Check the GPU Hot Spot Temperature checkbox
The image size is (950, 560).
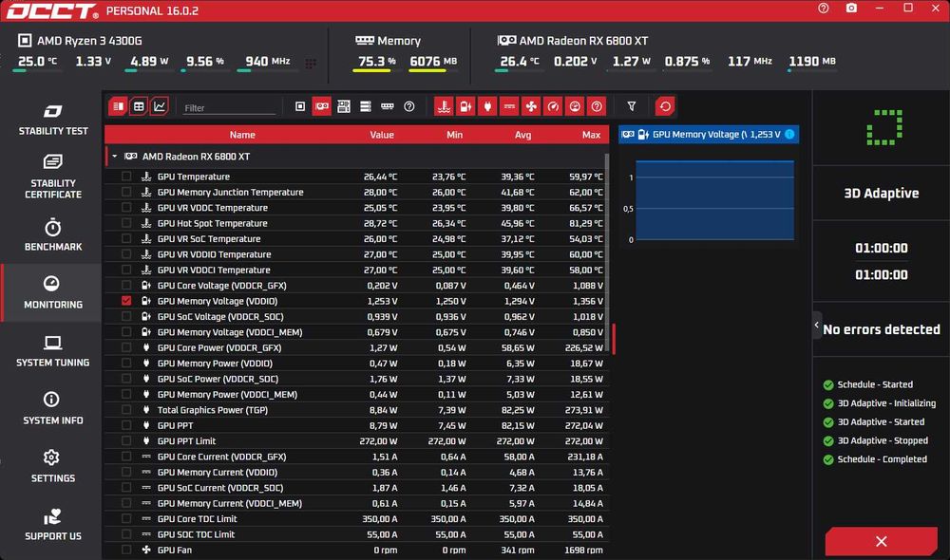click(126, 223)
